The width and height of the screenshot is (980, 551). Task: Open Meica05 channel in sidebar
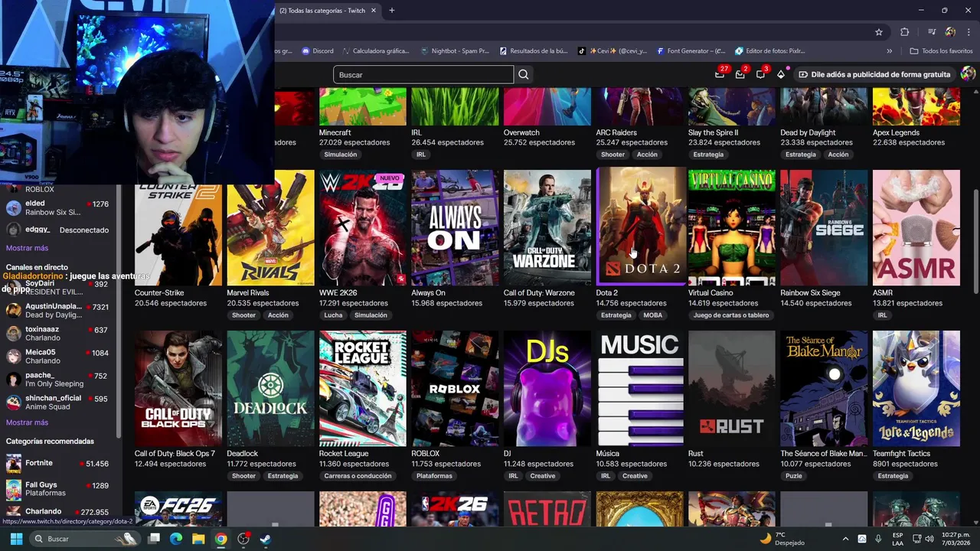58,356
